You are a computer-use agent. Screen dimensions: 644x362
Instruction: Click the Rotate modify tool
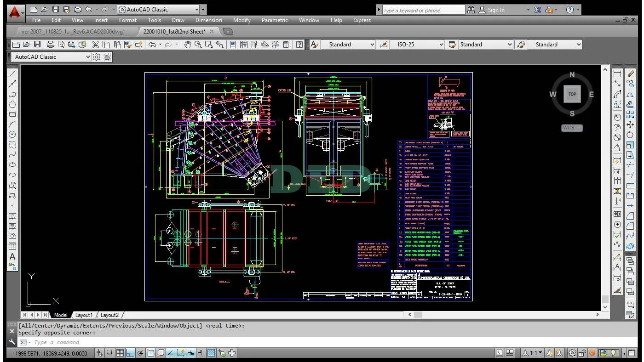(630, 135)
